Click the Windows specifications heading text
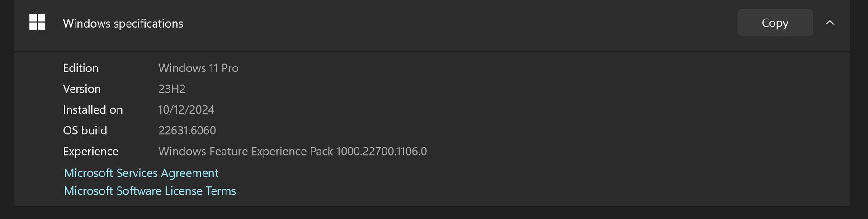 click(123, 24)
